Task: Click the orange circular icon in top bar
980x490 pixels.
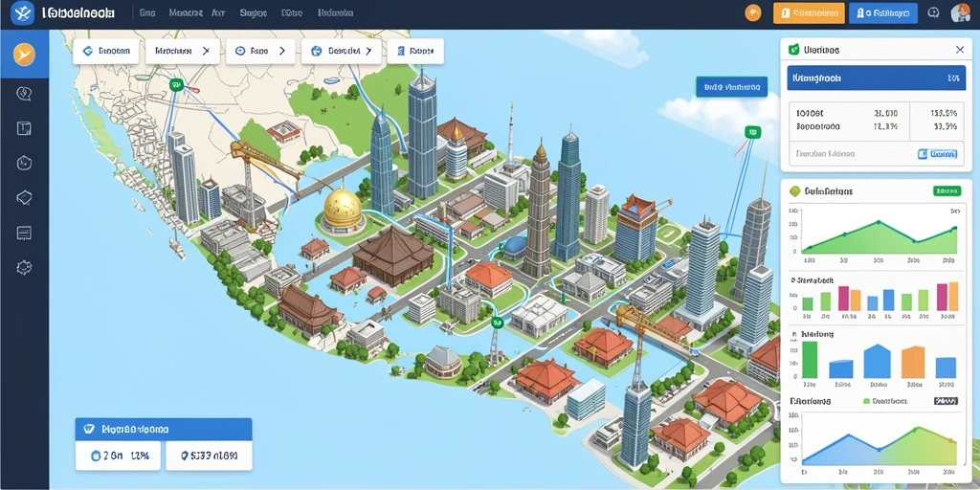Action: [x=753, y=12]
